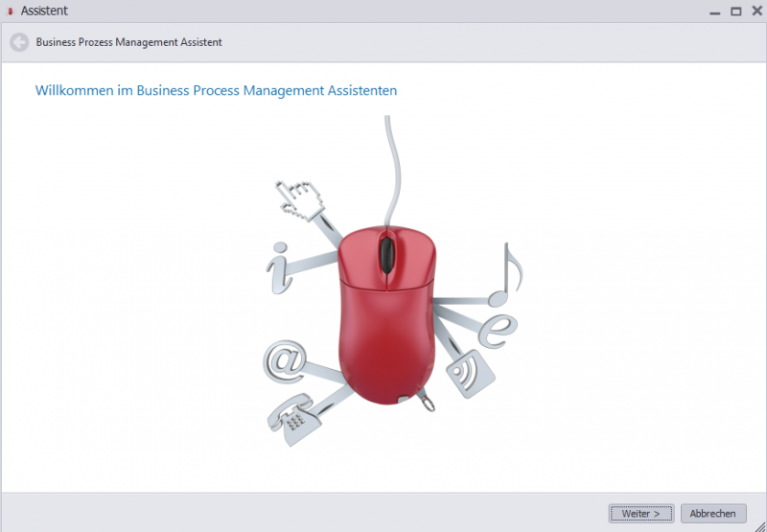Screen dimensions: 767x532
Task: Maximize the Assistent window
Action: pos(736,12)
